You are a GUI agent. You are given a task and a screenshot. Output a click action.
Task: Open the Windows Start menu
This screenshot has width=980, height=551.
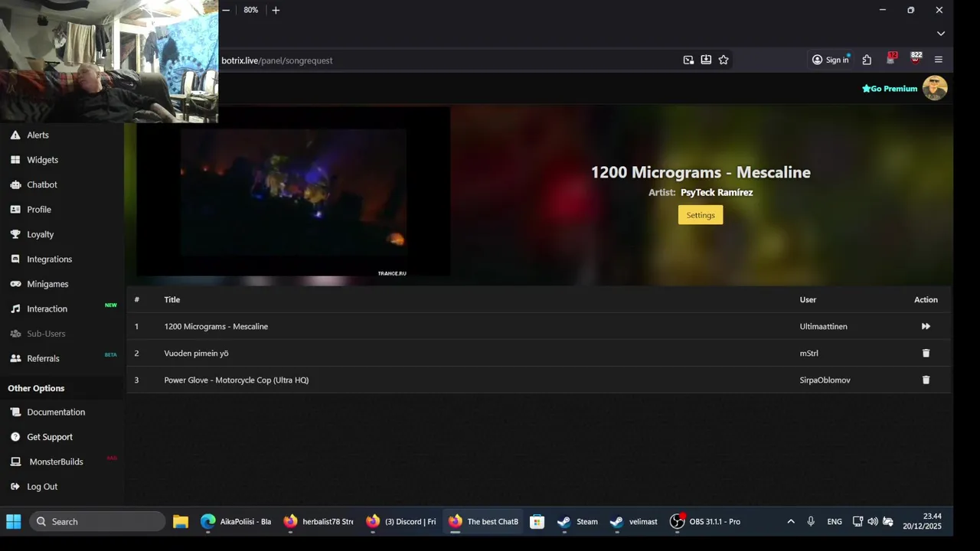pos(14,522)
